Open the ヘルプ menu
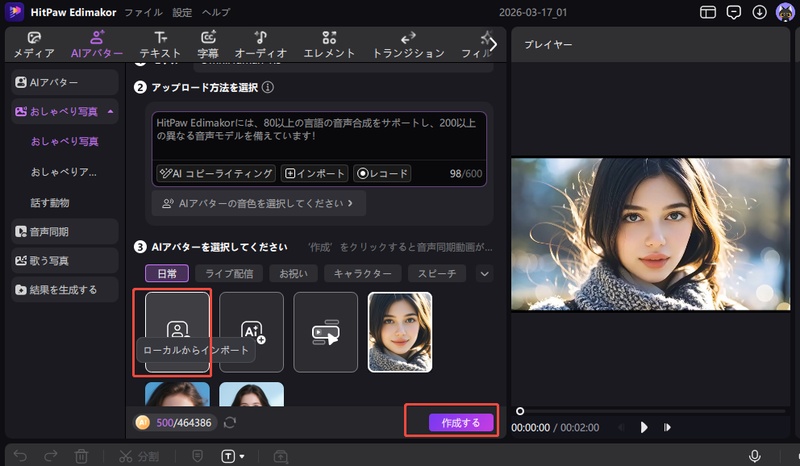 click(x=216, y=12)
